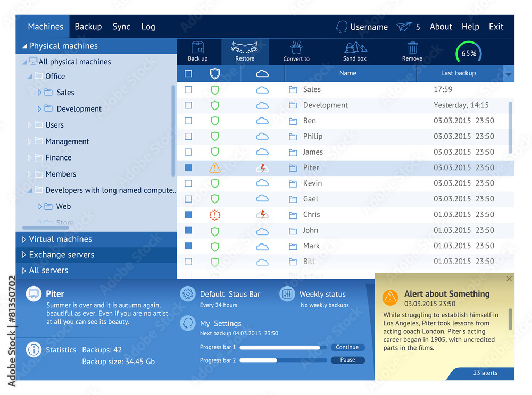
Task: Open the Log tab
Action: 148,27
